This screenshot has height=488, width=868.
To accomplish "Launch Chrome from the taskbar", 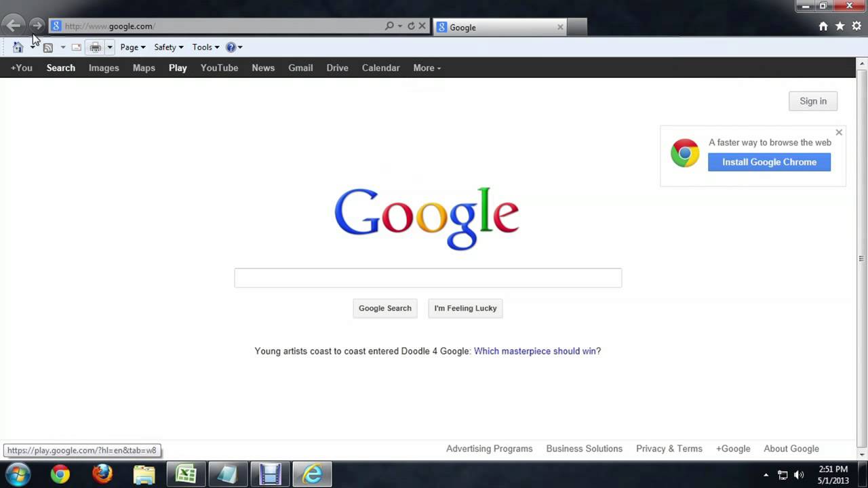I will click(x=60, y=474).
